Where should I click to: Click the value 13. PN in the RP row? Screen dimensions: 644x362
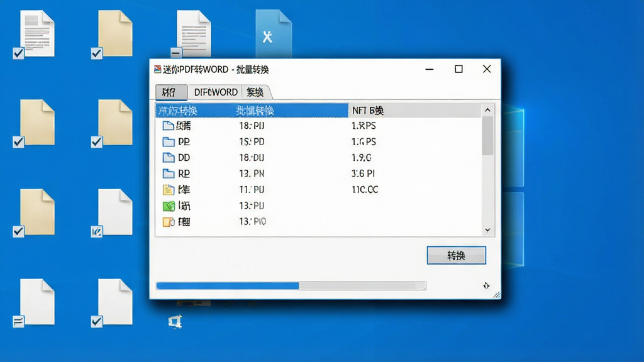tap(252, 173)
